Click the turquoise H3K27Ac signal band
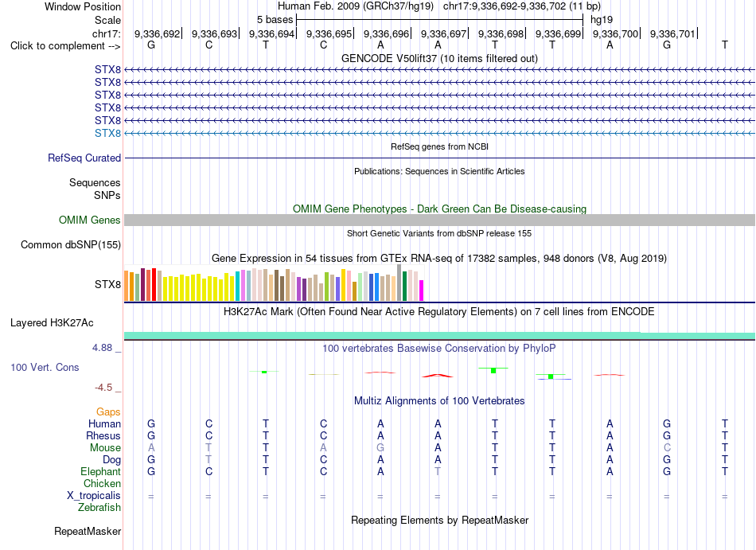Viewport: 756px width, 550px height. pos(439,336)
